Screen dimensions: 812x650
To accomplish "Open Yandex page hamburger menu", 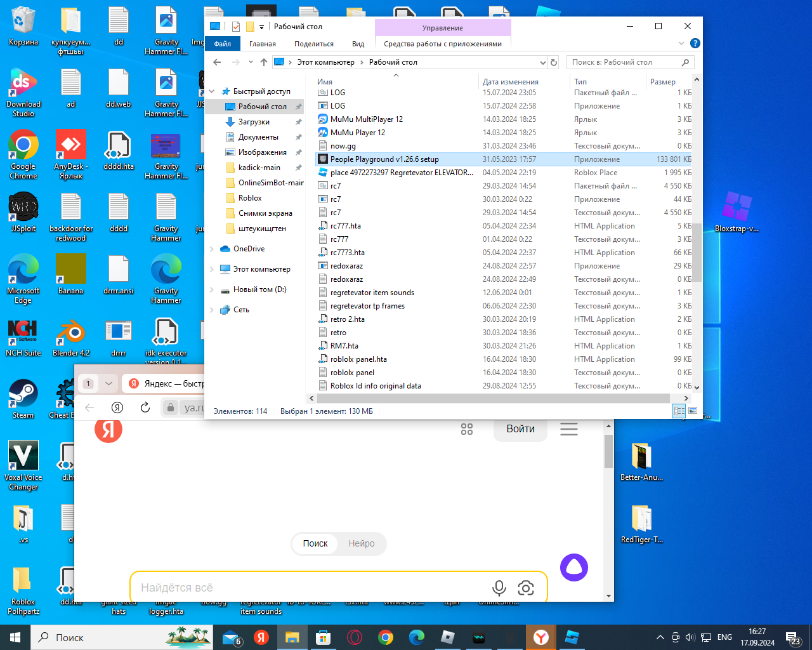I will tap(569, 429).
